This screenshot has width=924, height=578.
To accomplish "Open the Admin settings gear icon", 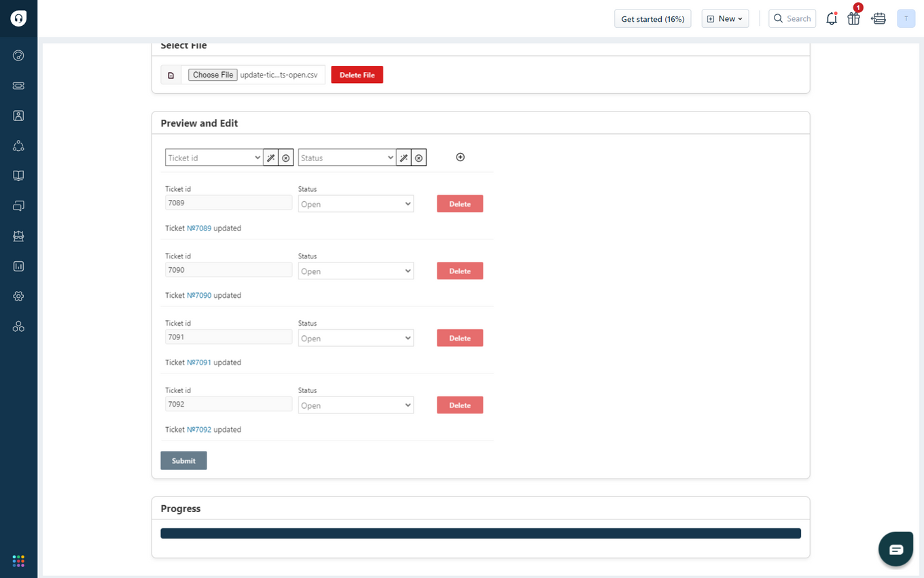I will tap(18, 296).
